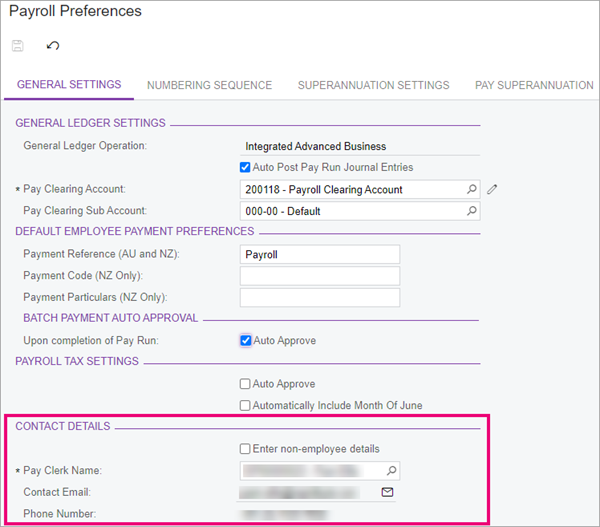Check Automatically Include Month Of June
The width and height of the screenshot is (600, 527).
[x=245, y=405]
